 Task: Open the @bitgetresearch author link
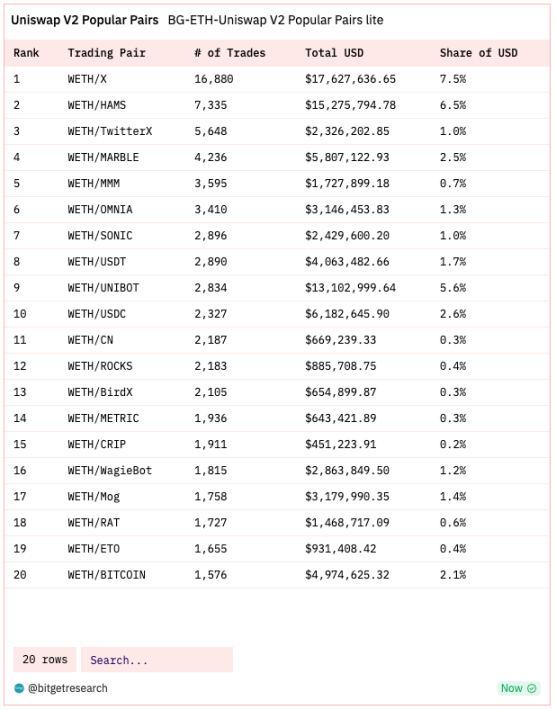[x=68, y=688]
